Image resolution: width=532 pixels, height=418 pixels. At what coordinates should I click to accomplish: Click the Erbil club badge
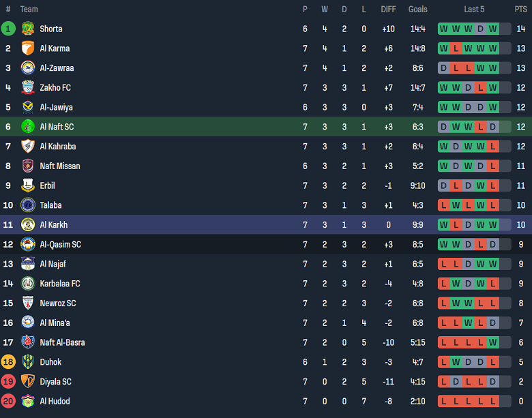click(x=28, y=185)
